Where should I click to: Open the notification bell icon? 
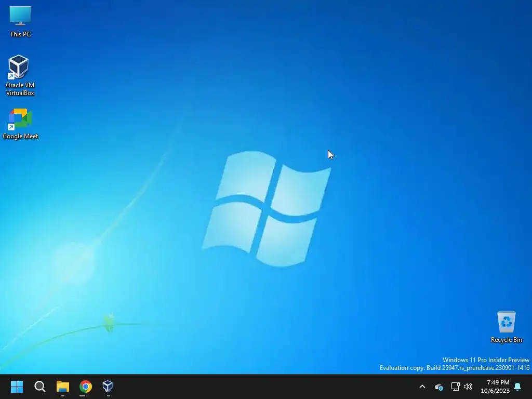pos(518,387)
